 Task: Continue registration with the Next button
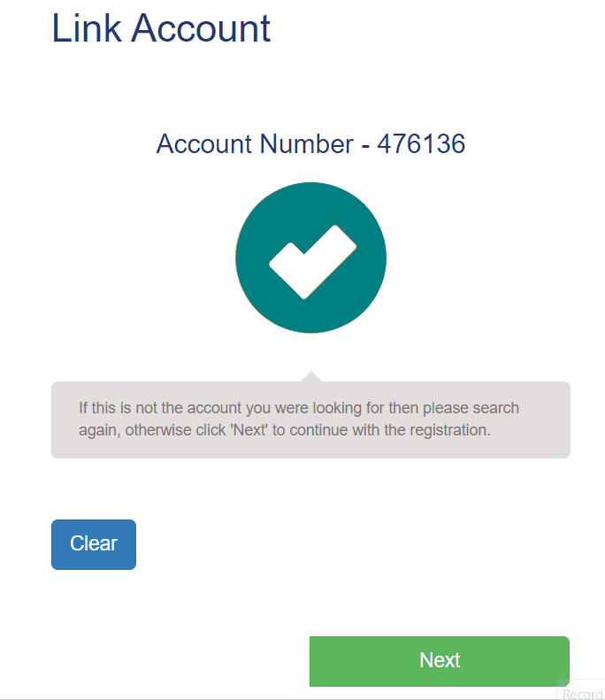point(440,661)
